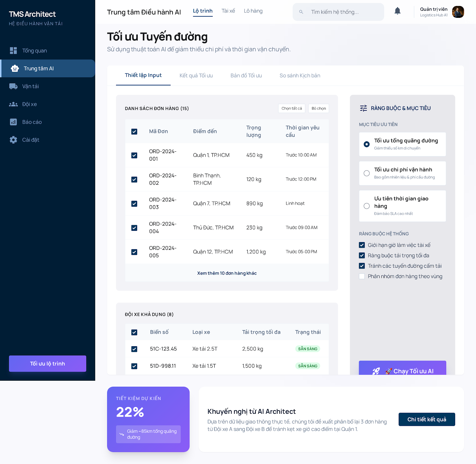Viewport: 476px width, 464px height.
Task: Click the rocket icon on Chạy Tối ưu AI
Action: [376, 371]
